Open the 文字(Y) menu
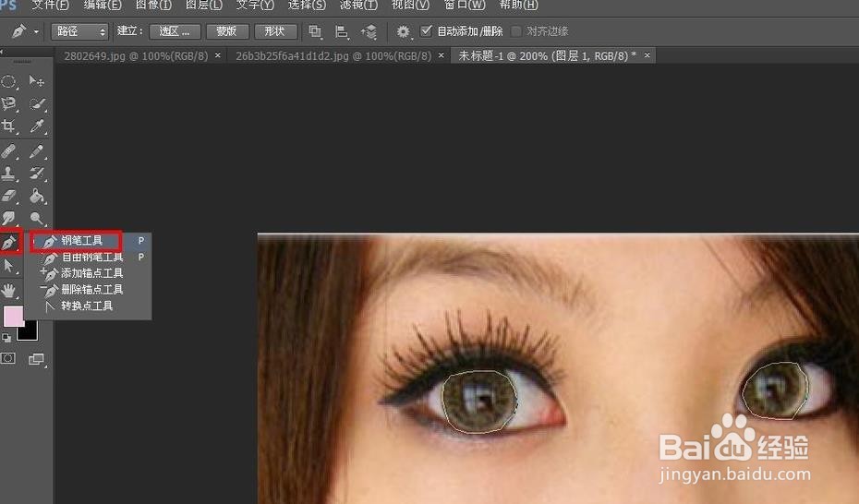Image resolution: width=859 pixels, height=504 pixels. 255,5
